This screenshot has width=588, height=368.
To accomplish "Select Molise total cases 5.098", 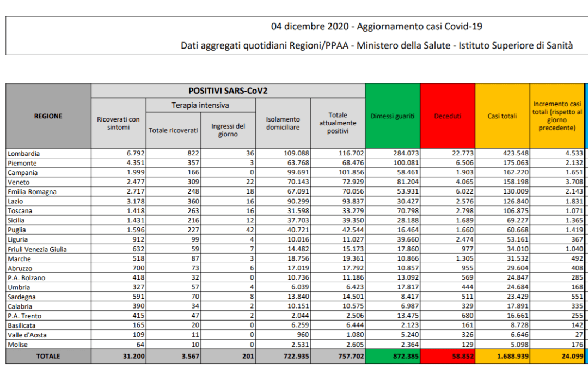I will pos(519,345).
